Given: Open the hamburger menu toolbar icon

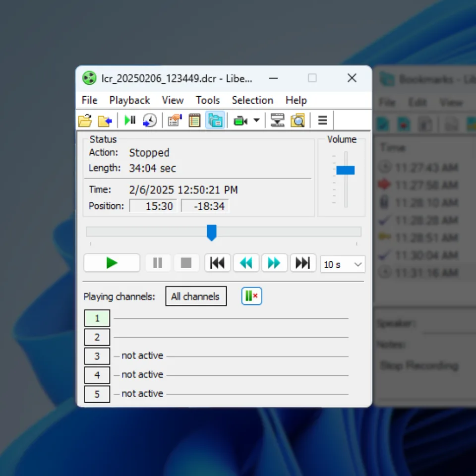Looking at the screenshot, I should pos(322,120).
